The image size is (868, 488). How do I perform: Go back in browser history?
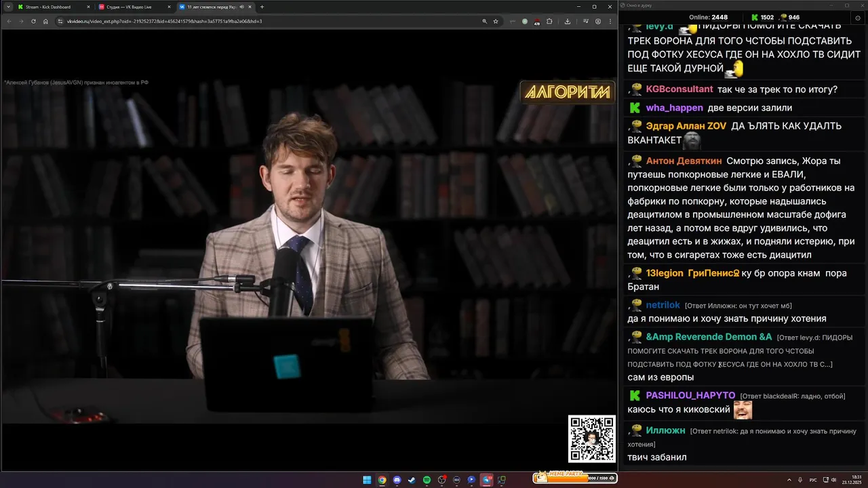pyautogui.click(x=9, y=21)
